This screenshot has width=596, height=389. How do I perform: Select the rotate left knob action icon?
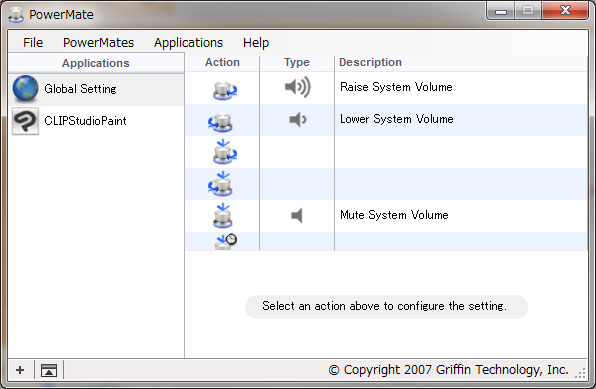(220, 122)
